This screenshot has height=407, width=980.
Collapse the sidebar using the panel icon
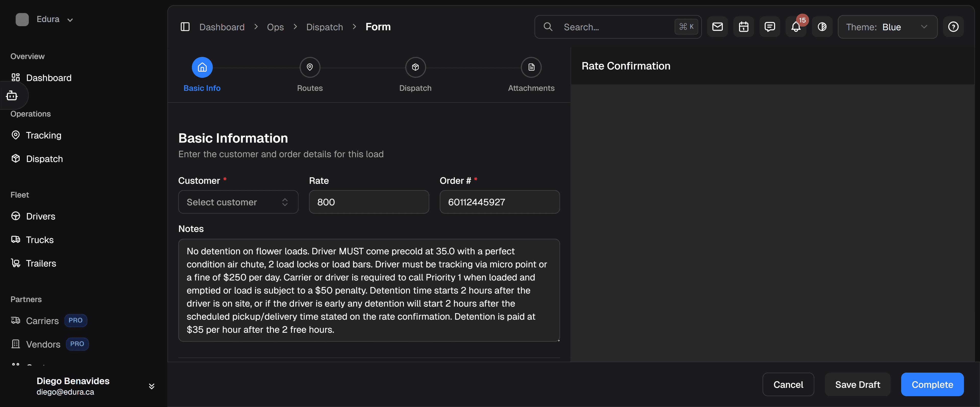[x=185, y=27]
